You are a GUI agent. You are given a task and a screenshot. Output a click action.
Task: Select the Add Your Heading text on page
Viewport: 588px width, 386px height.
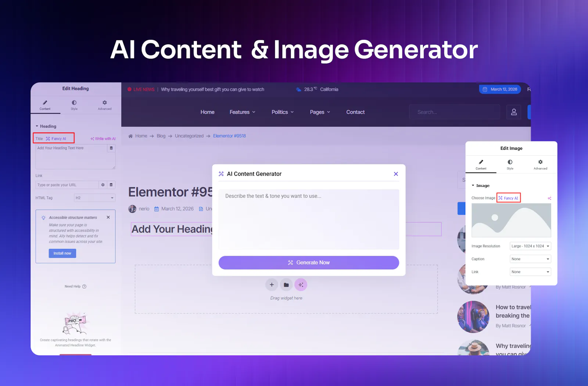pos(172,229)
